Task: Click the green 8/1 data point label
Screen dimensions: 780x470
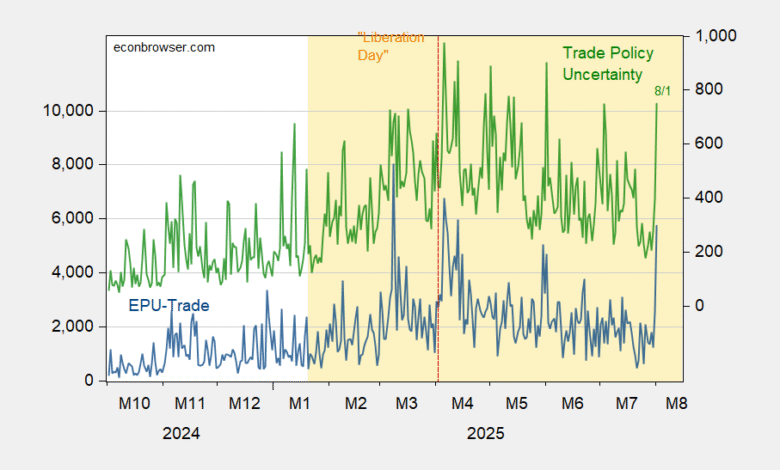Action: point(662,91)
